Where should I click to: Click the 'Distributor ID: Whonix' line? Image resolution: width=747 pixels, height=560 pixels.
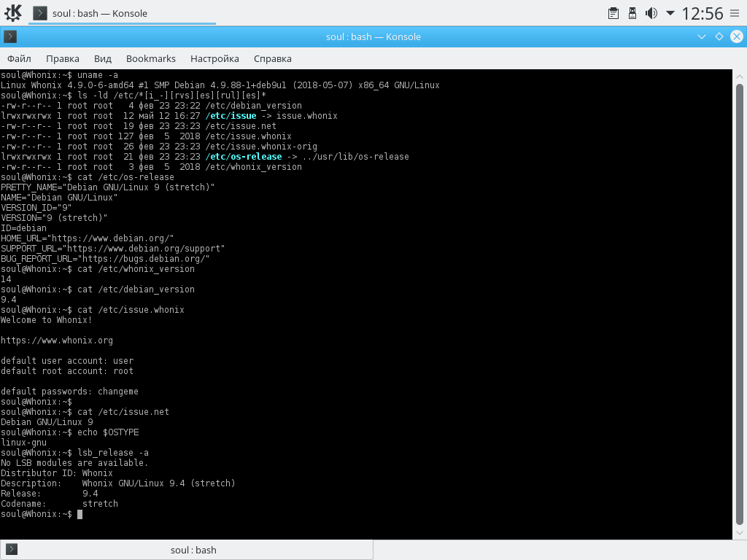click(57, 473)
